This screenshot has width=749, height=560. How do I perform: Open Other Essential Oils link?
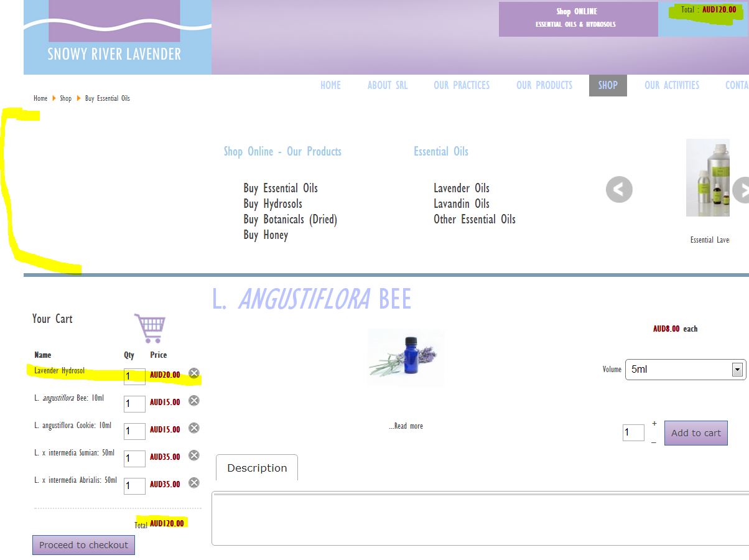point(475,219)
